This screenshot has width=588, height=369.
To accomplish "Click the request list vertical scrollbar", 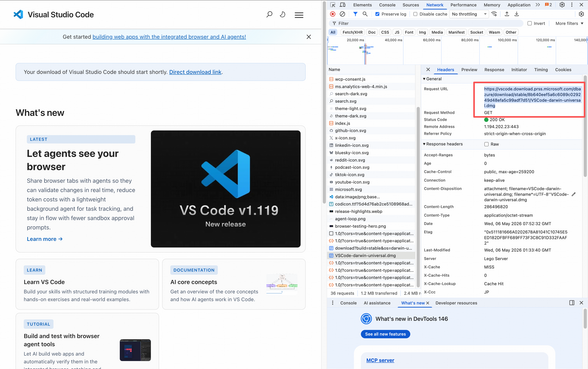I will (x=418, y=197).
